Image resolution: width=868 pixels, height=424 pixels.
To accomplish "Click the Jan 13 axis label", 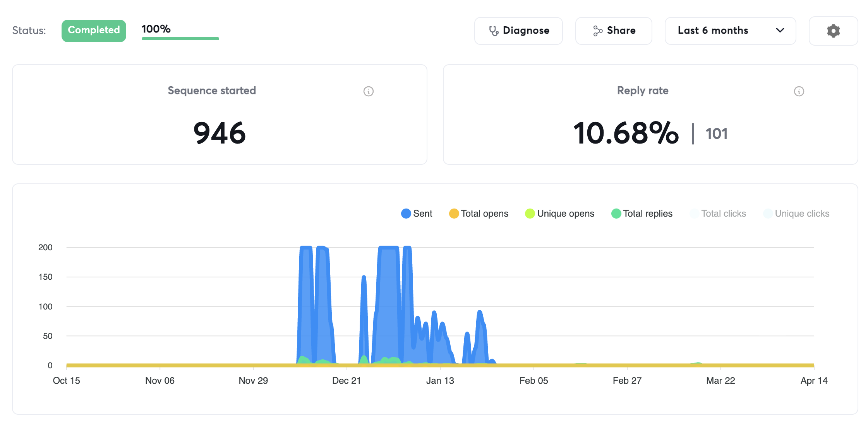I will pos(440,381).
